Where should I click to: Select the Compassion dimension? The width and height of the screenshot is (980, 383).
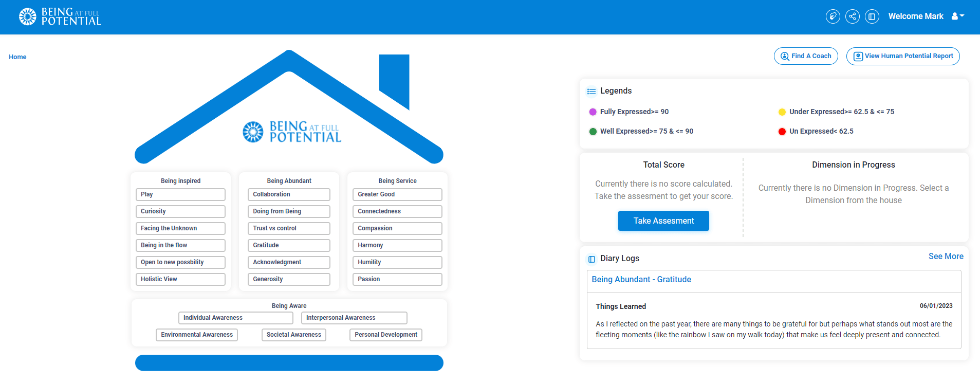397,228
